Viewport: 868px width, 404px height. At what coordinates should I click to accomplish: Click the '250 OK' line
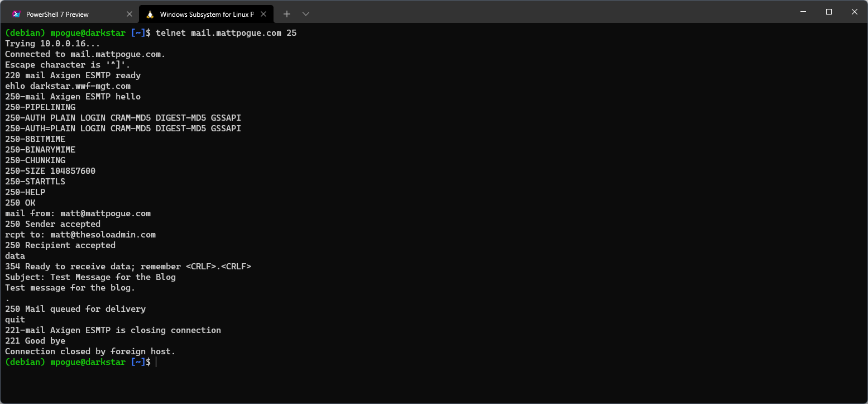[20, 203]
